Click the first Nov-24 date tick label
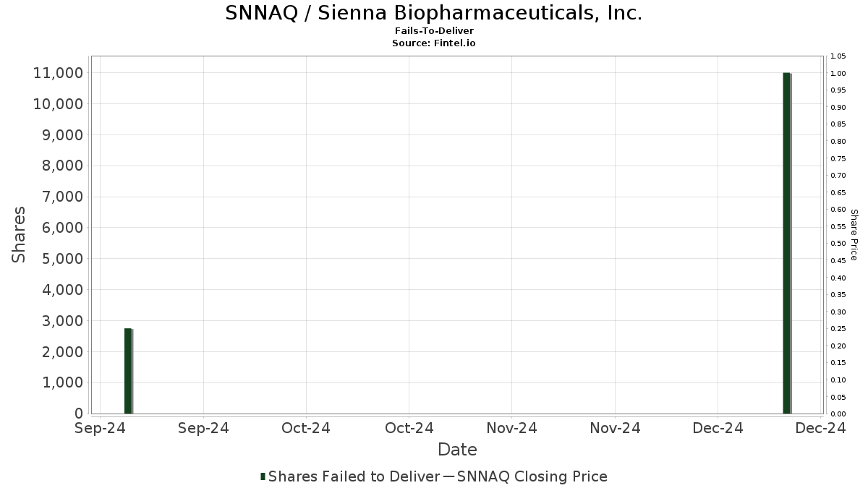The image size is (868, 488). click(511, 428)
